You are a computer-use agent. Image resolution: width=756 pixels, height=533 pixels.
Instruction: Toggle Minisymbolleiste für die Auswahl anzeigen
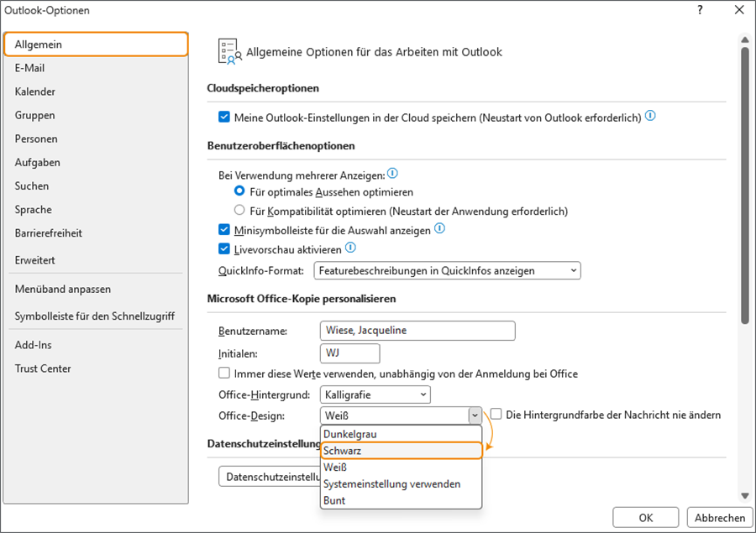224,230
